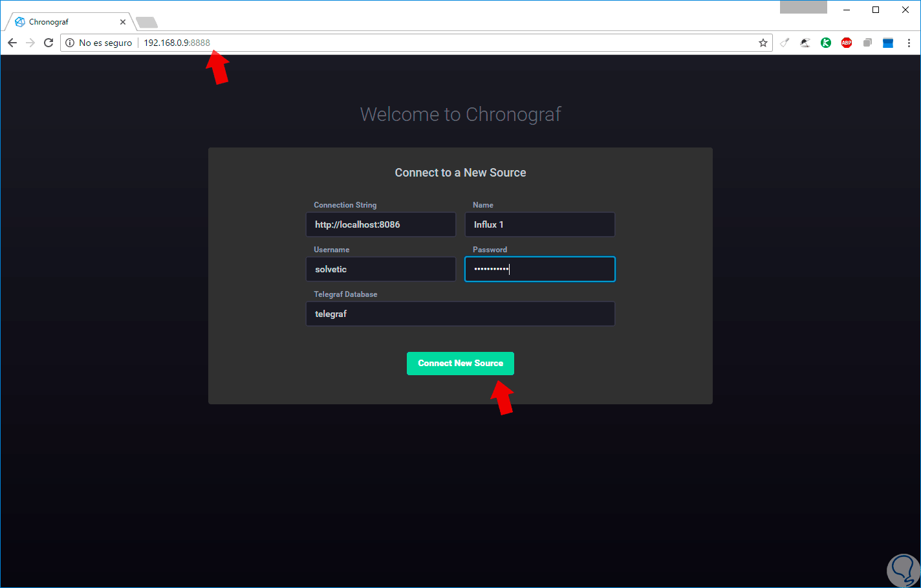Open Chrome's three-dot menu
921x588 pixels.
coord(909,43)
